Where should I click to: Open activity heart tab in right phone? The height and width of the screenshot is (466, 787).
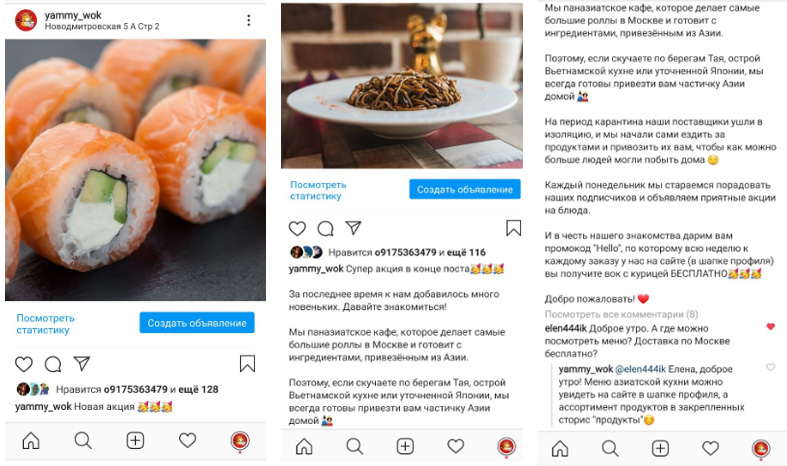710,448
